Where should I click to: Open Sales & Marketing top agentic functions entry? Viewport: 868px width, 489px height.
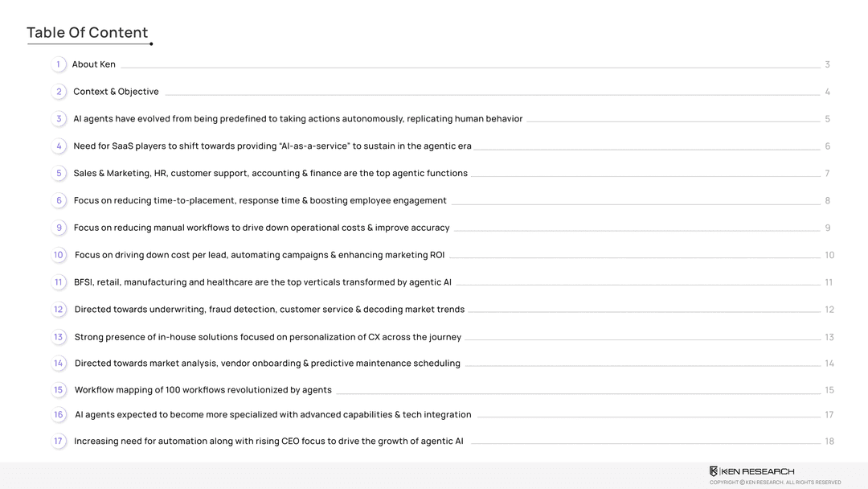(x=270, y=173)
